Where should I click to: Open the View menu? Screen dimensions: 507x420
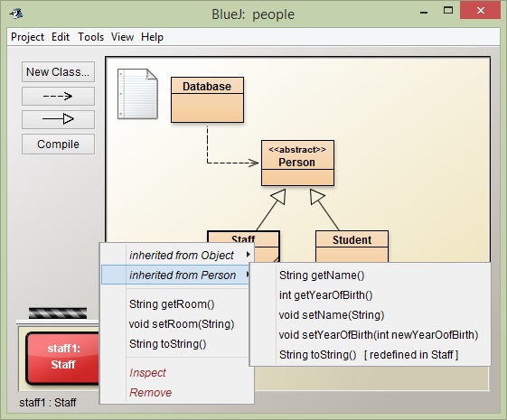[x=122, y=37]
